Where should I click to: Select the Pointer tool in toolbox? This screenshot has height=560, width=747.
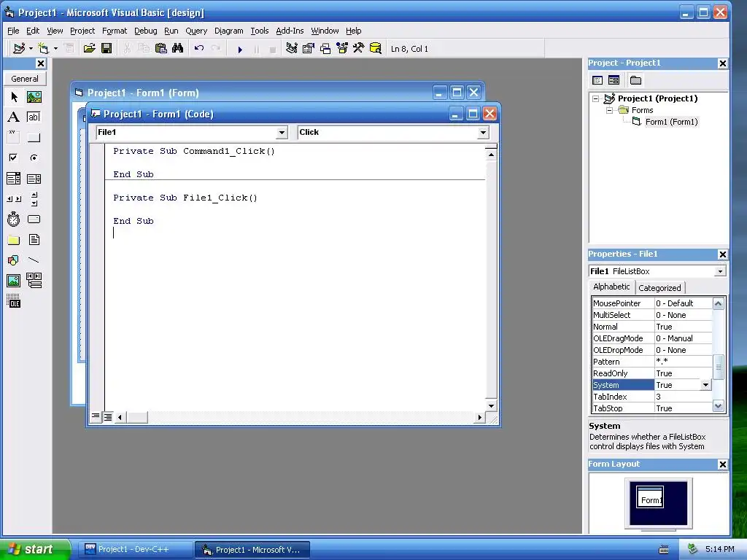coord(14,97)
